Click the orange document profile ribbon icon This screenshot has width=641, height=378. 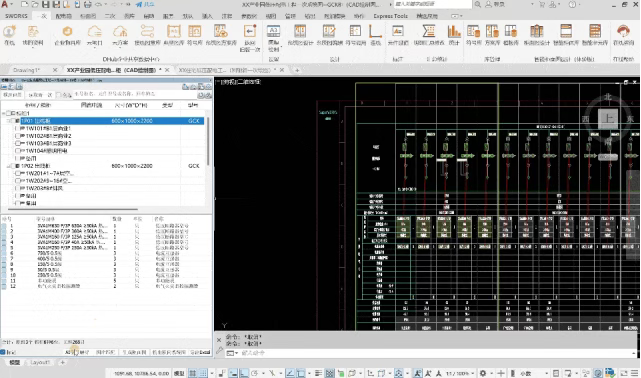pos(33,31)
